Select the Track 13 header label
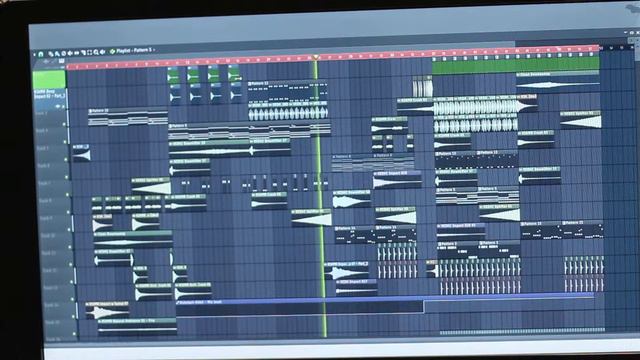The width and height of the screenshot is (640, 360). pyautogui.click(x=51, y=288)
